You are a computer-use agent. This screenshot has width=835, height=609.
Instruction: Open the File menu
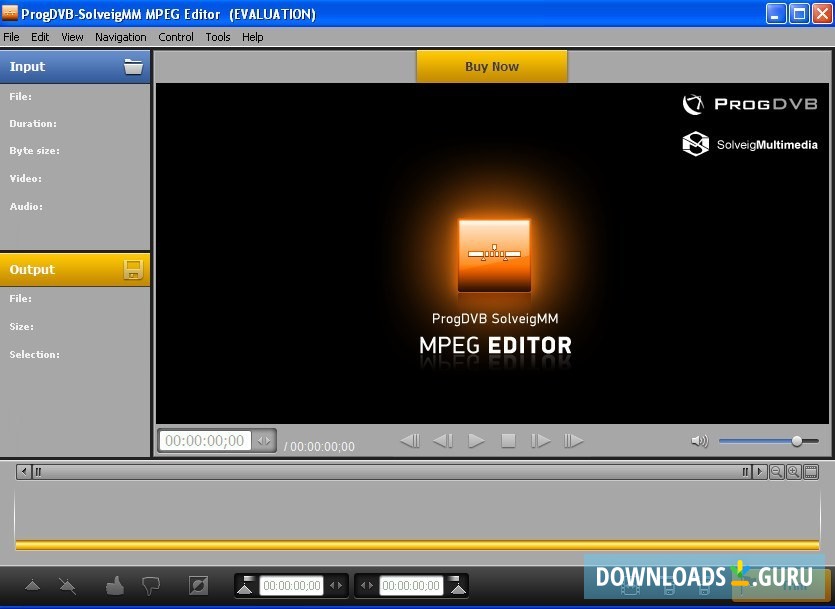pyautogui.click(x=11, y=37)
